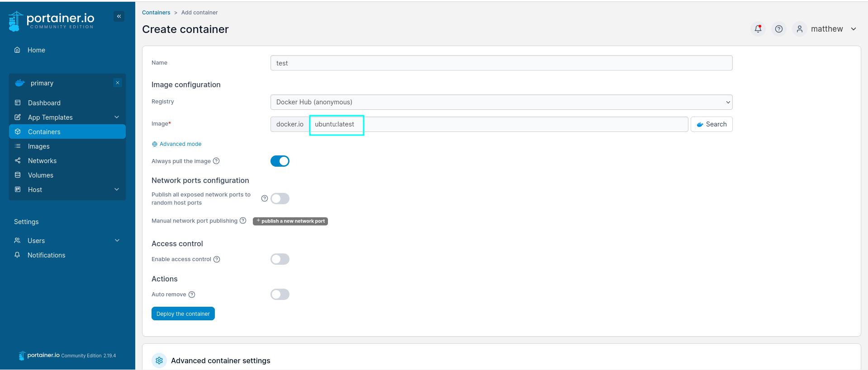868x370 pixels.
Task: Open the Registry dropdown
Action: point(501,102)
